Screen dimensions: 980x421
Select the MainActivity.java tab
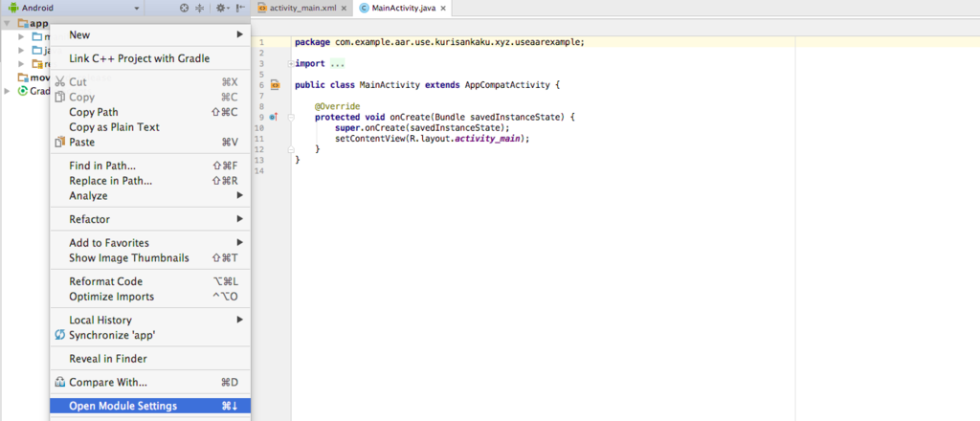pyautogui.click(x=402, y=8)
